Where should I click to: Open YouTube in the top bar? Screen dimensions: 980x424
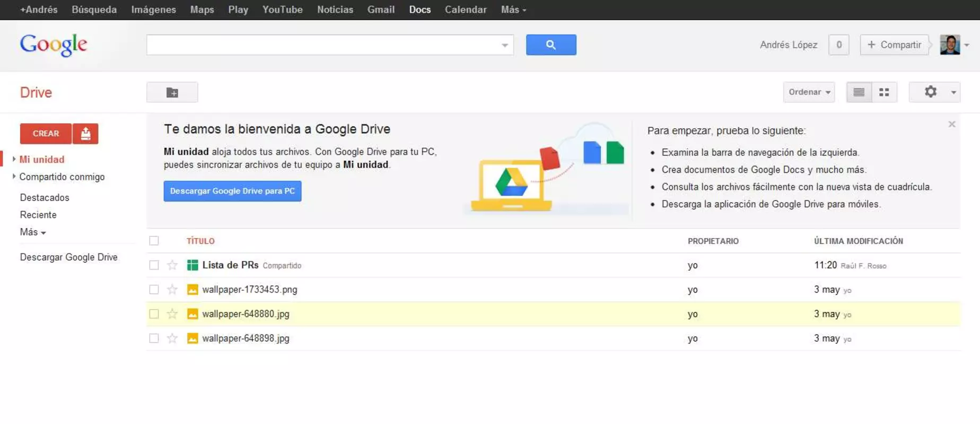tap(283, 10)
